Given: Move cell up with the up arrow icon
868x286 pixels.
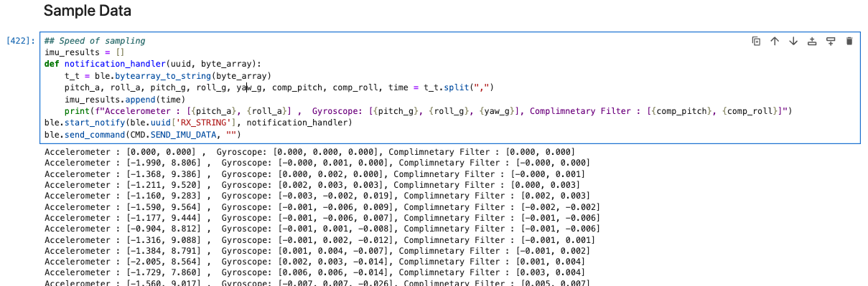Looking at the screenshot, I should [x=775, y=42].
